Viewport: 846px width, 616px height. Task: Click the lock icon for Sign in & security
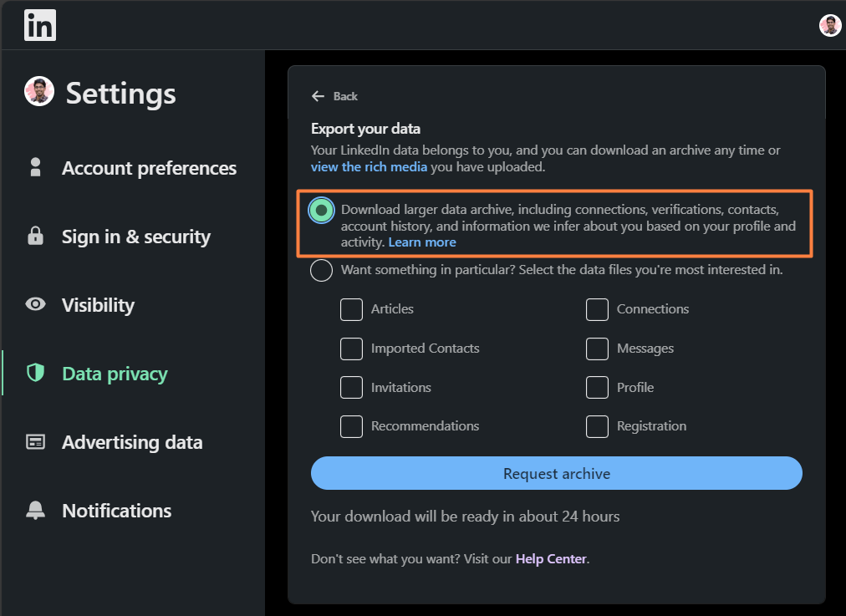35,237
